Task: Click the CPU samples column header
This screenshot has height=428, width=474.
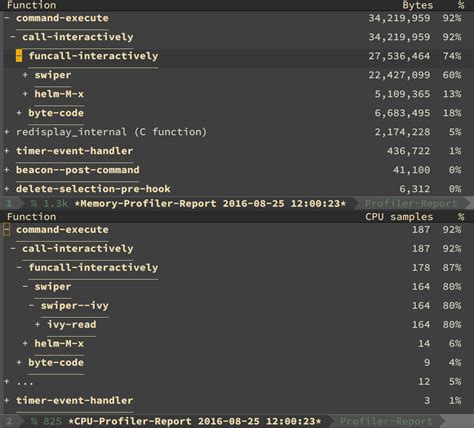Action: [399, 217]
